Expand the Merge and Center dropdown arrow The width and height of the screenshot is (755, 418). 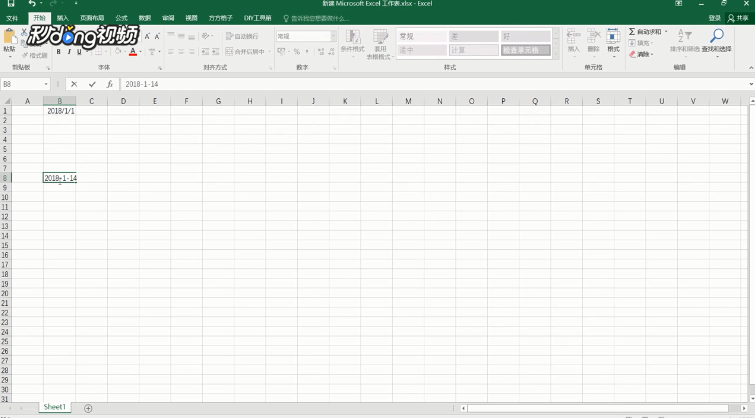(269, 52)
